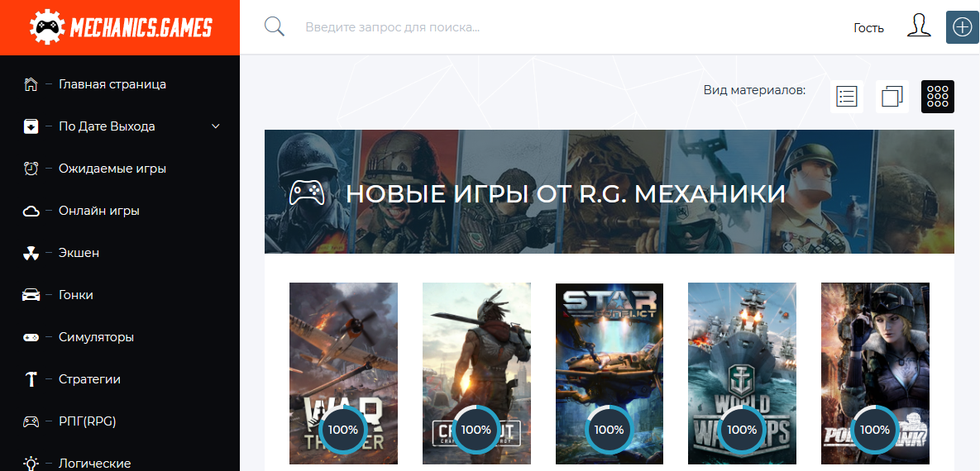980x471 pixels.
Task: Open the Star Conflict game cover
Action: [x=610, y=373]
